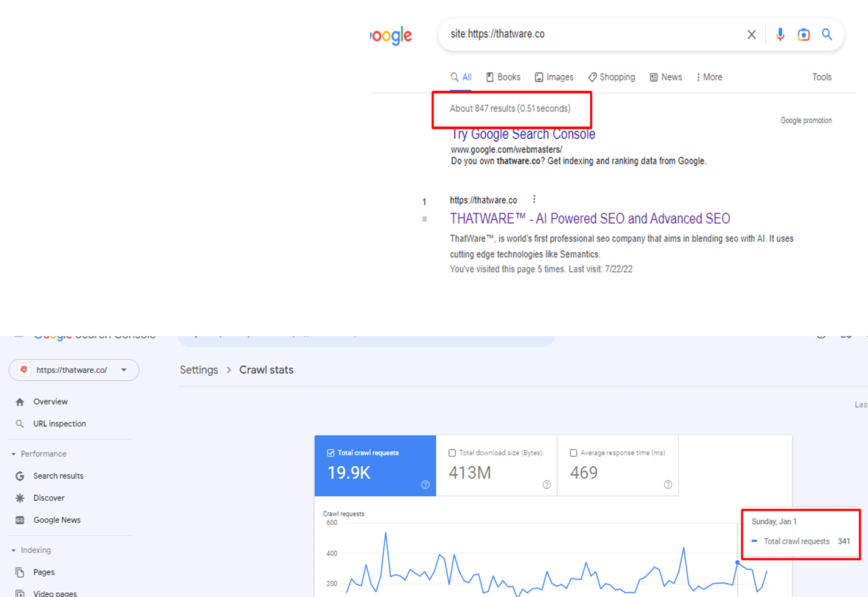Screen dimensions: 868x597
Task: Open the Tools search options
Action: click(822, 77)
